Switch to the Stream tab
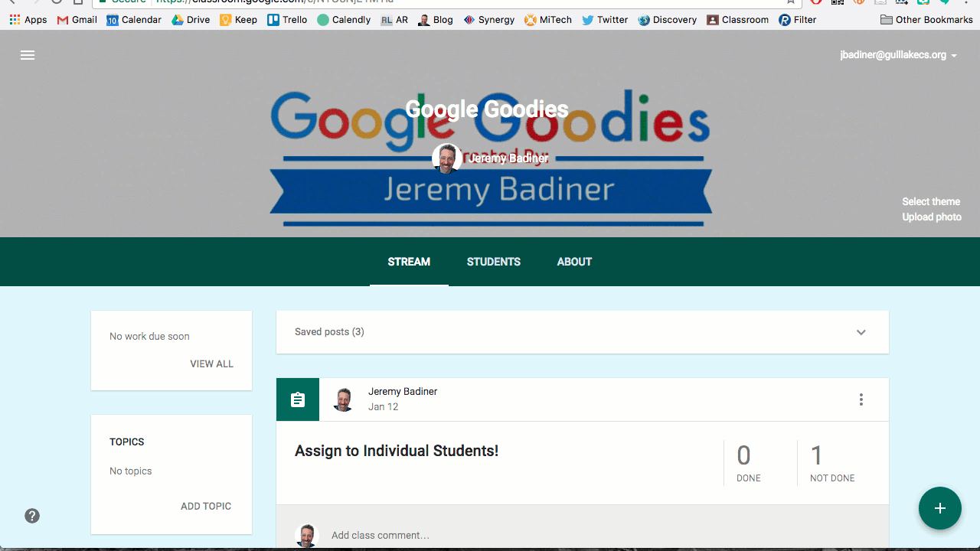Image resolution: width=980 pixels, height=551 pixels. (x=409, y=262)
